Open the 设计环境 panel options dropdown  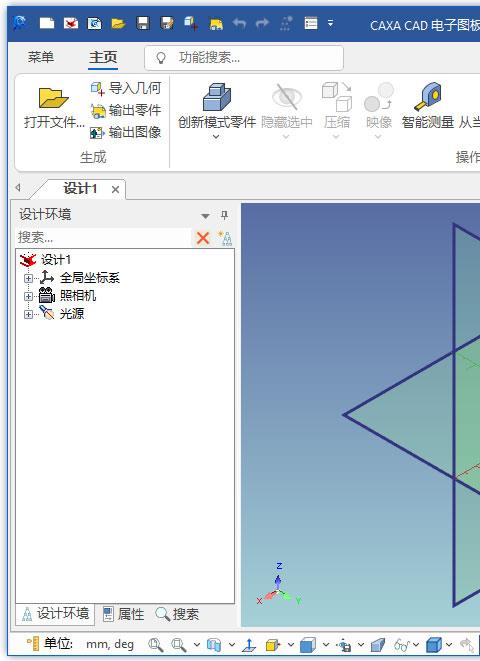tap(205, 216)
